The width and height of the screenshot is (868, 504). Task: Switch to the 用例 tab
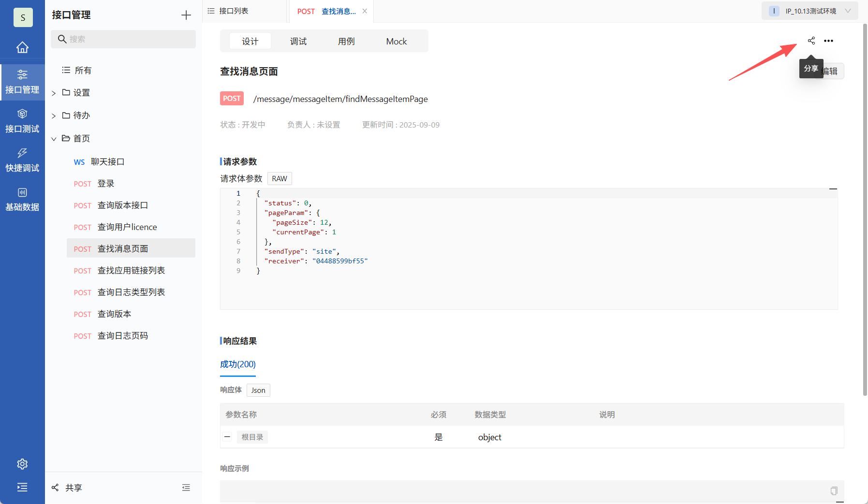pyautogui.click(x=346, y=41)
